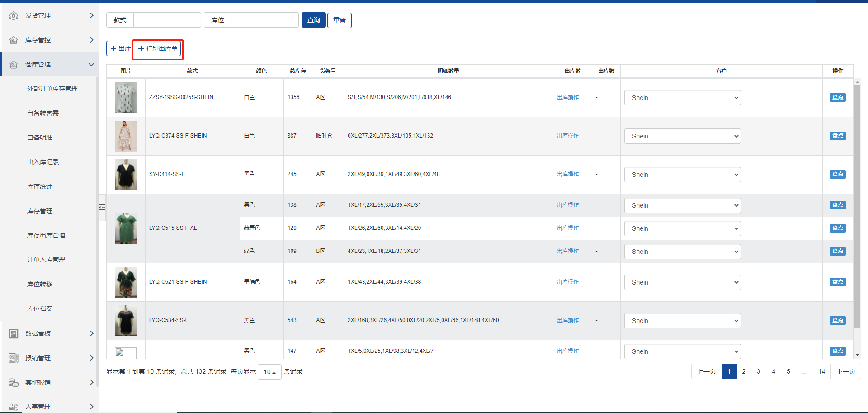Click the 库存管控 sidebar icon
868x413 pixels.
click(x=14, y=40)
